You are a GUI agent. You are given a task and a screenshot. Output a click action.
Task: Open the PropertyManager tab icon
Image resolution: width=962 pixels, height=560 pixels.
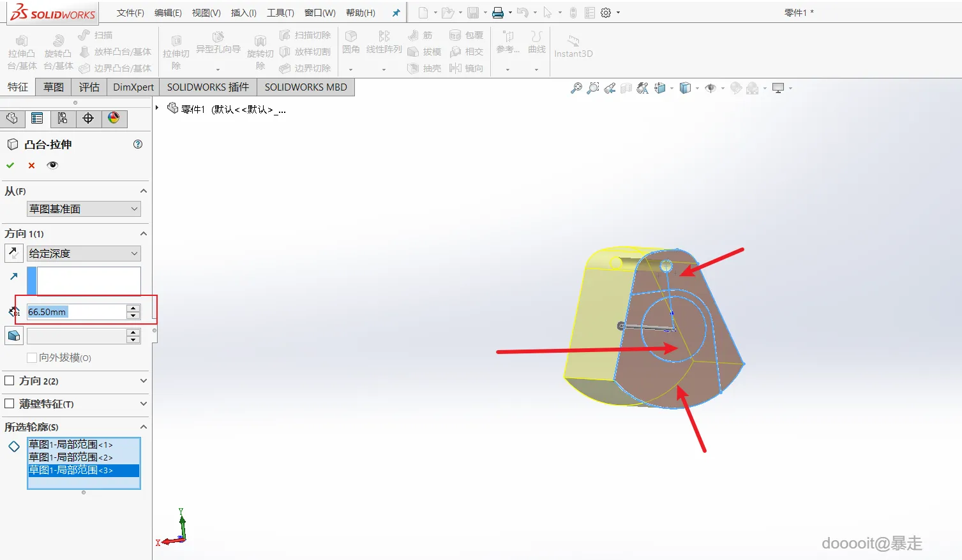37,118
